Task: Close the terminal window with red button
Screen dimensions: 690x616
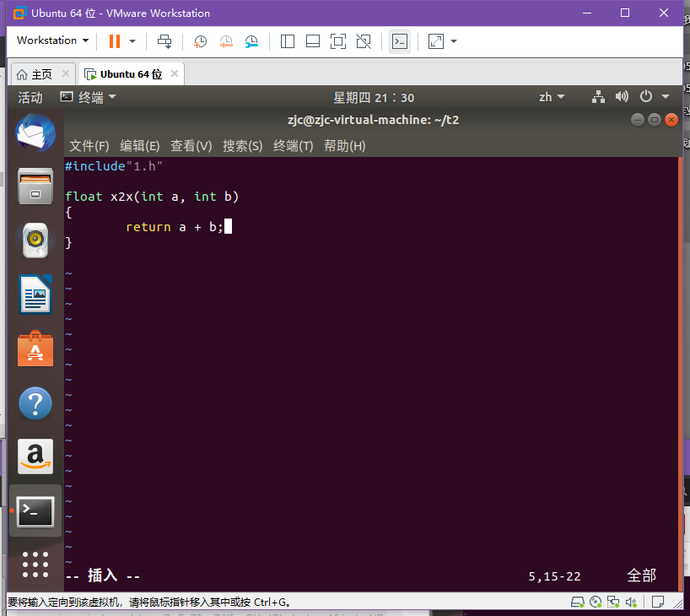Action: coord(671,120)
